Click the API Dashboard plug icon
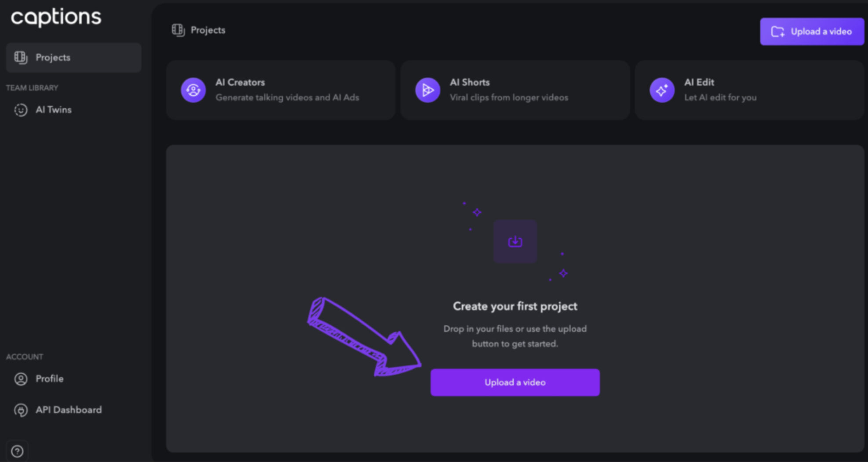 (21, 410)
